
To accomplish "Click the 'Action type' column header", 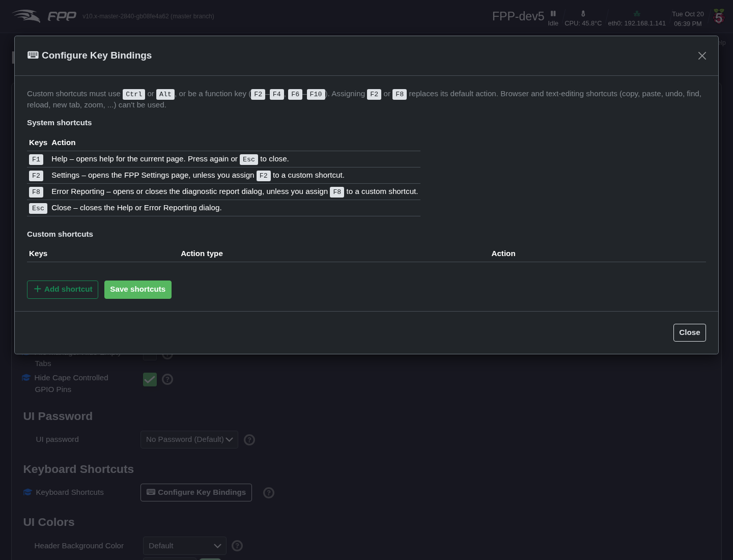I will point(202,254).
